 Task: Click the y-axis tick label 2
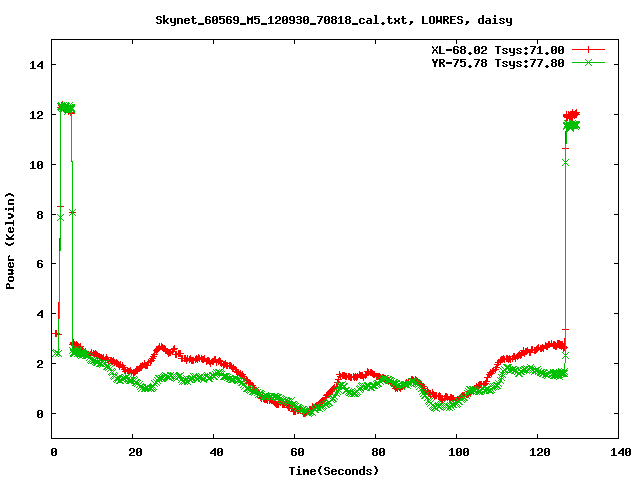[40, 364]
